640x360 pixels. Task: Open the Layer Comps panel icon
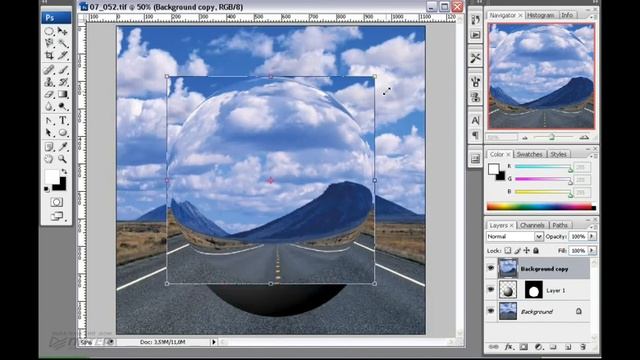(x=475, y=159)
